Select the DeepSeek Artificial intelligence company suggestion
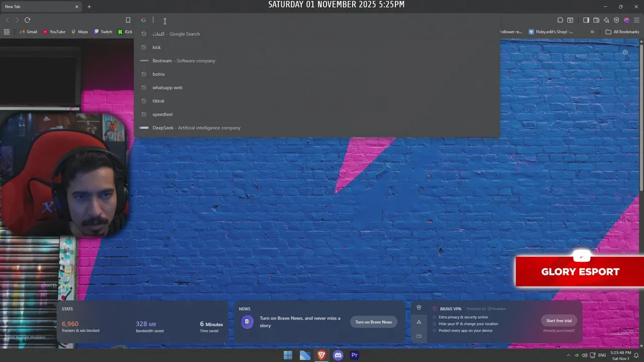Screen dimensions: 644x362 coord(317,128)
